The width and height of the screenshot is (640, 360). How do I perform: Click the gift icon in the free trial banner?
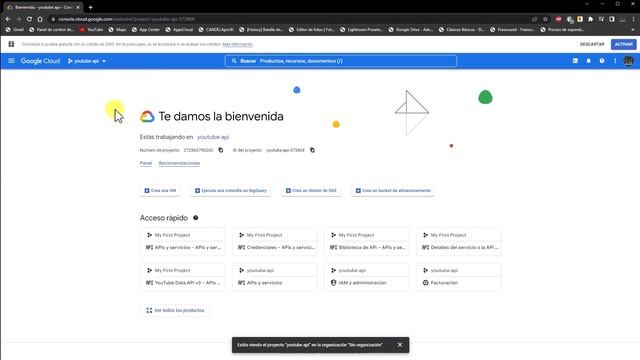pyautogui.click(x=11, y=44)
